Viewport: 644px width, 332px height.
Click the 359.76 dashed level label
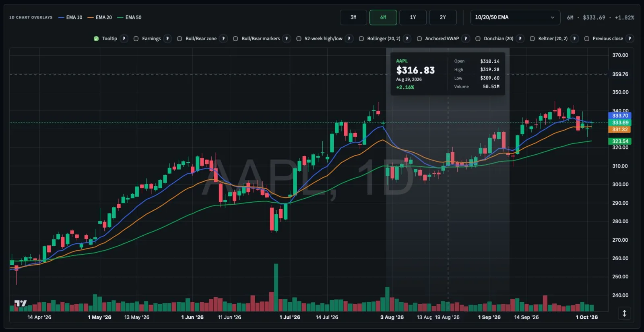tap(620, 74)
